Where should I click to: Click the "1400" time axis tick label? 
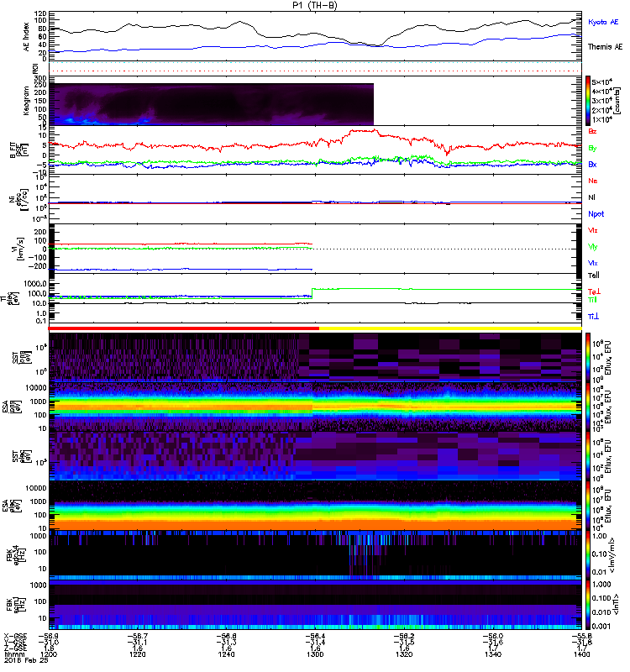(581, 654)
